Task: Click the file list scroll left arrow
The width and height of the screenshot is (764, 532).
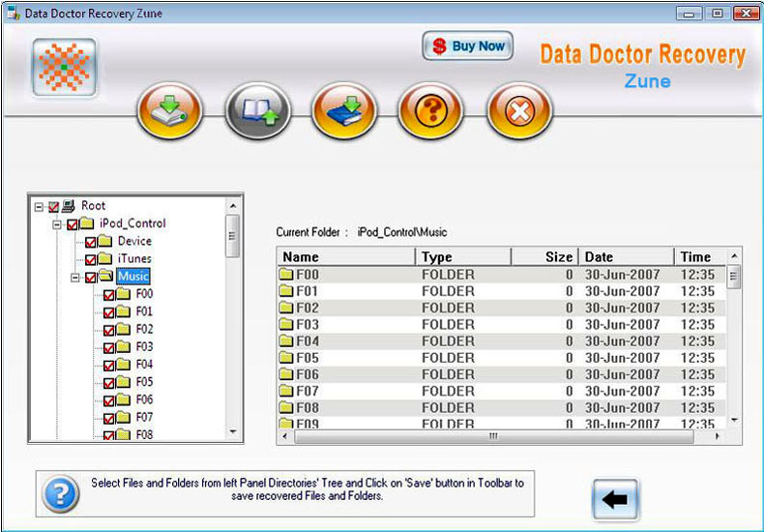Action: [285, 436]
